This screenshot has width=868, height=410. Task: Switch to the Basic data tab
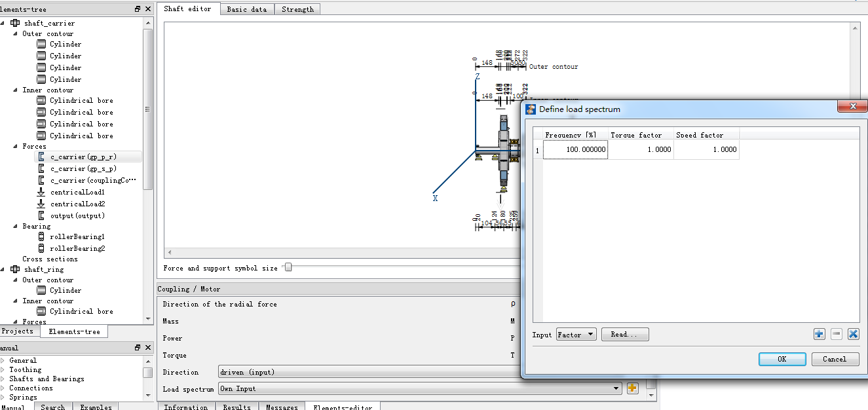pyautogui.click(x=247, y=9)
